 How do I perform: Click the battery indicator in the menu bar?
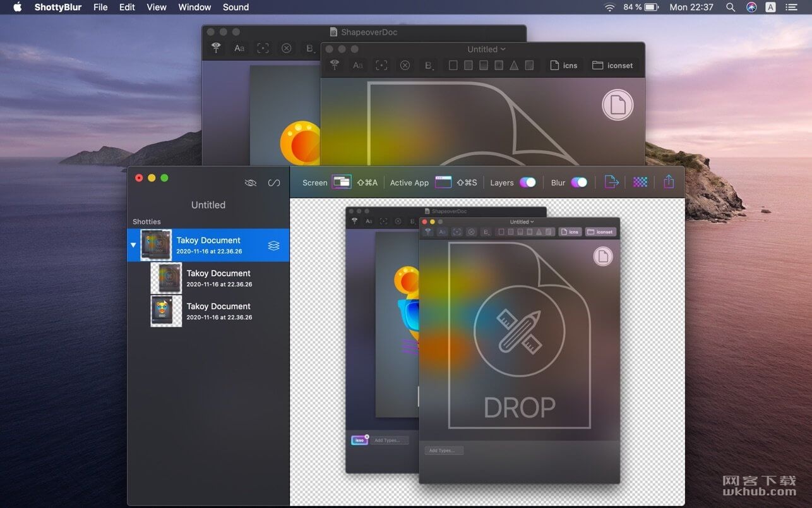(652, 7)
